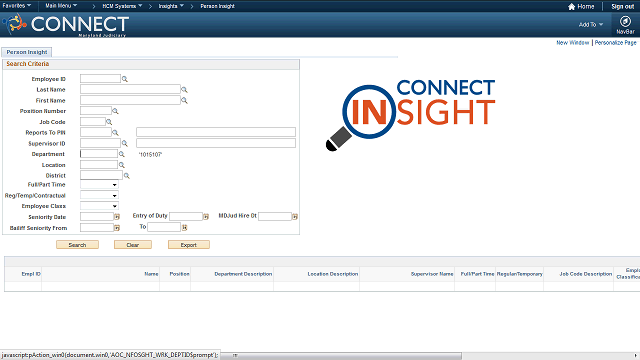Click the Job Code input field
The image size is (640, 360).
coord(93,122)
